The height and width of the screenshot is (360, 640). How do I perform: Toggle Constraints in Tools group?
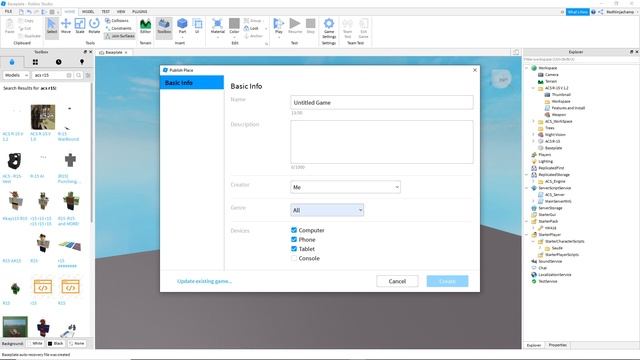pyautogui.click(x=118, y=28)
